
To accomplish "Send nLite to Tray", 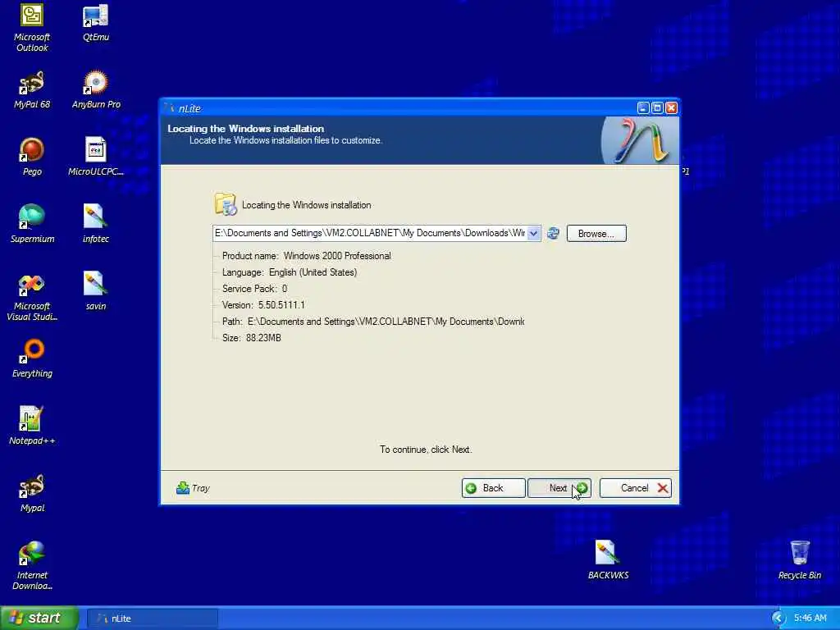I will (x=193, y=488).
